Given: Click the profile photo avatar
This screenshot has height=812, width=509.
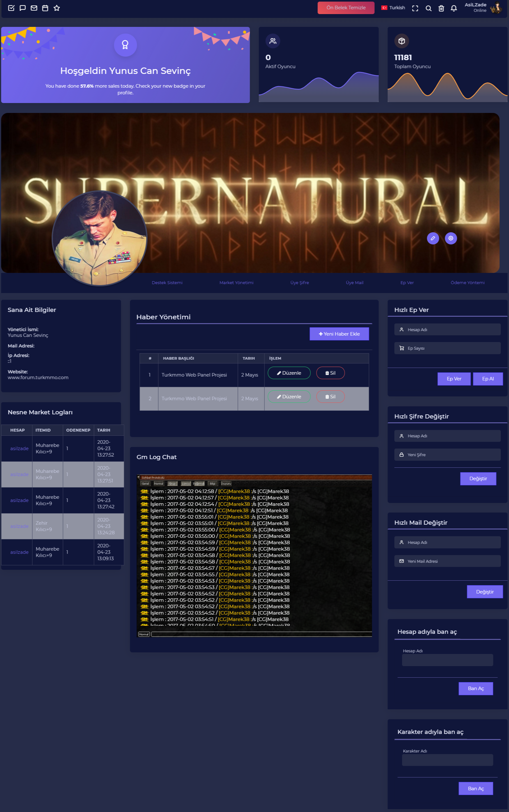Looking at the screenshot, I should tap(99, 238).
